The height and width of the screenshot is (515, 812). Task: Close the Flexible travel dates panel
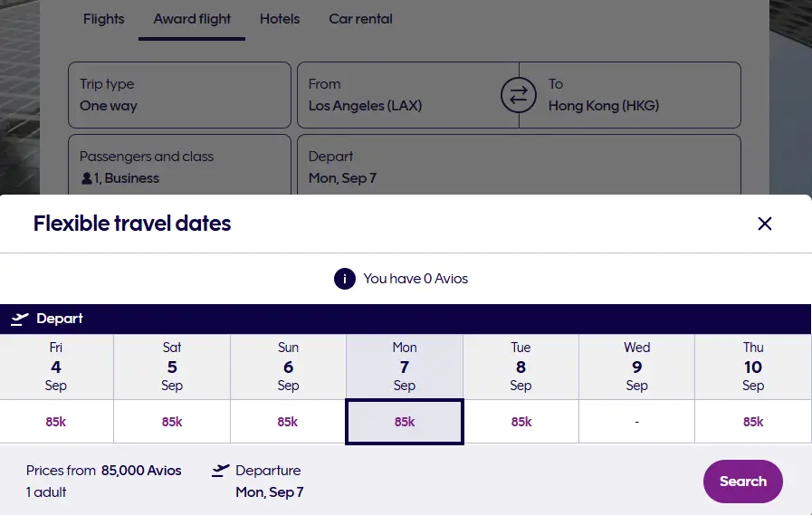(x=765, y=224)
